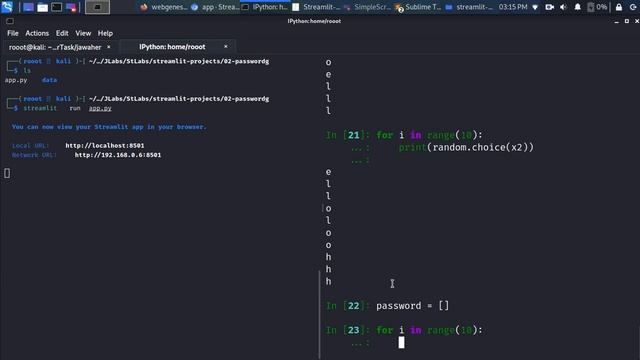Screen dimensions: 640x360
Task: Open the View menu
Action: click(83, 33)
